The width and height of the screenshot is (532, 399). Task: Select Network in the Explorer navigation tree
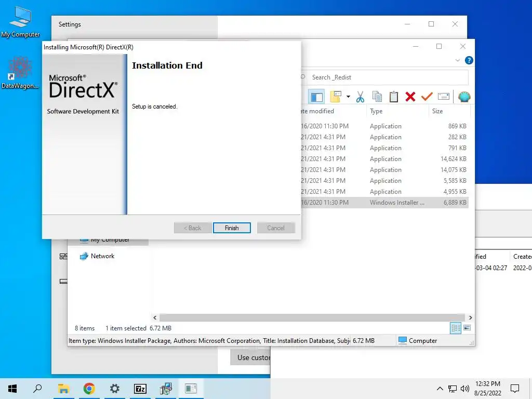click(x=102, y=256)
